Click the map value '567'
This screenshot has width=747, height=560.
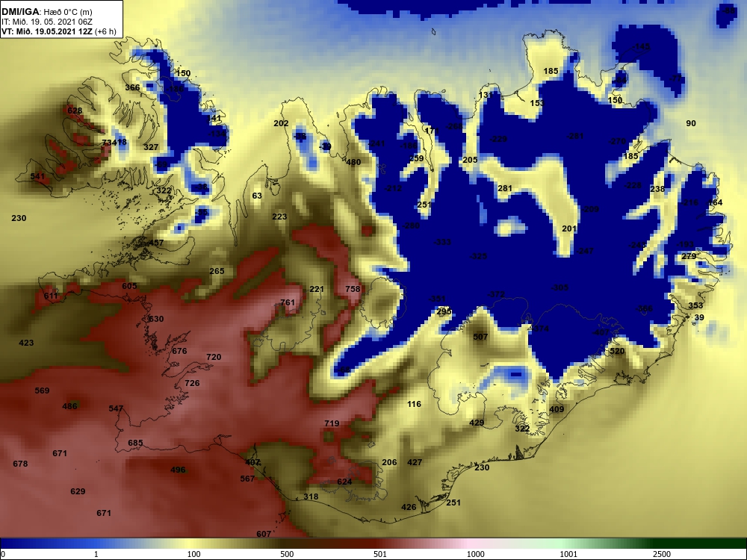pos(247,479)
